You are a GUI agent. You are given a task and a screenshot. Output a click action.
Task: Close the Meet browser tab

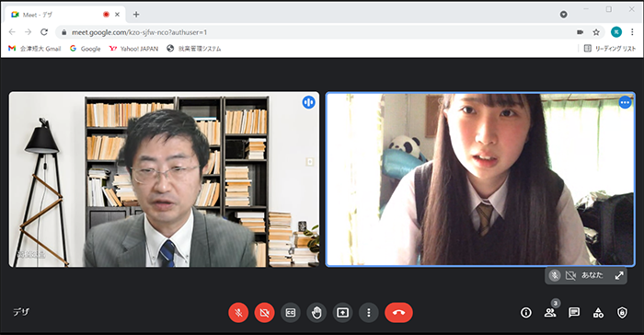click(x=117, y=15)
